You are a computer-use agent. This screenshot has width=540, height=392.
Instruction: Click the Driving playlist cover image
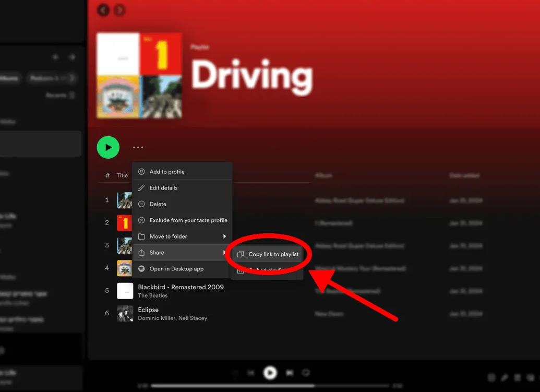(x=139, y=76)
